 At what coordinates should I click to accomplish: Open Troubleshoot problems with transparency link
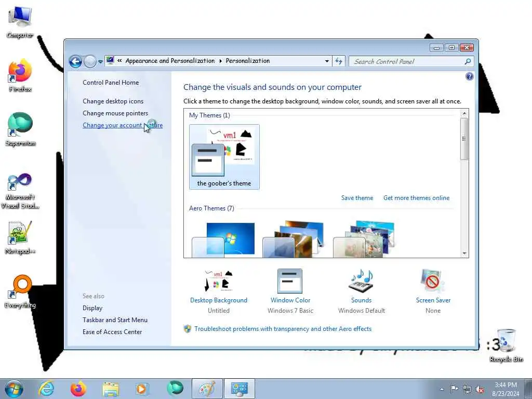[283, 329]
